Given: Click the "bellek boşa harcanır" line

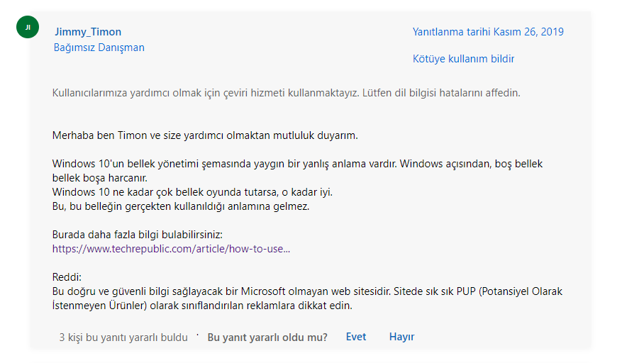Looking at the screenshot, I should [100, 178].
